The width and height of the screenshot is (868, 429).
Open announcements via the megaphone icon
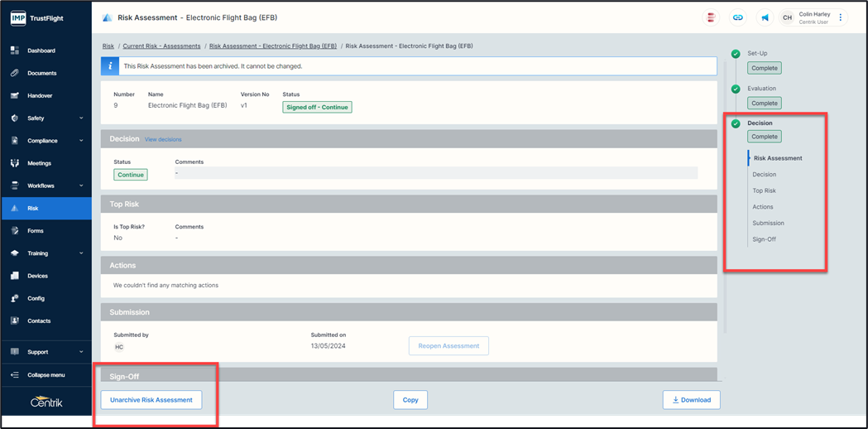tap(765, 17)
